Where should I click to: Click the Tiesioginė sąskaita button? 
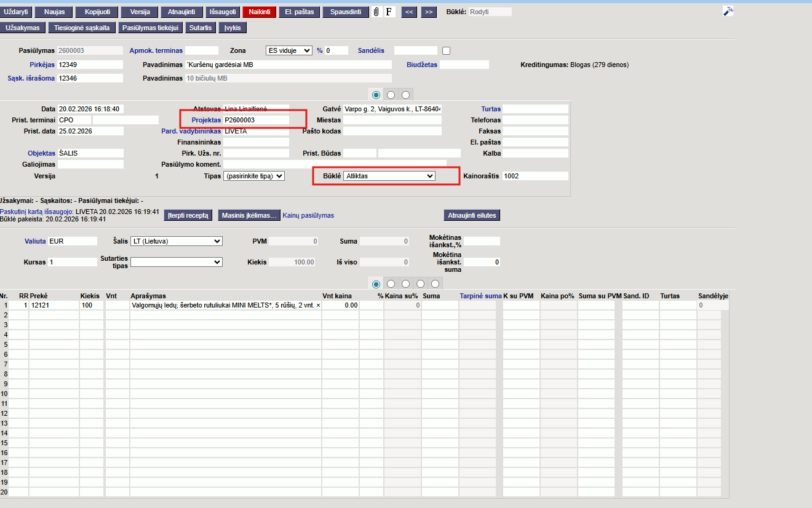tap(82, 28)
